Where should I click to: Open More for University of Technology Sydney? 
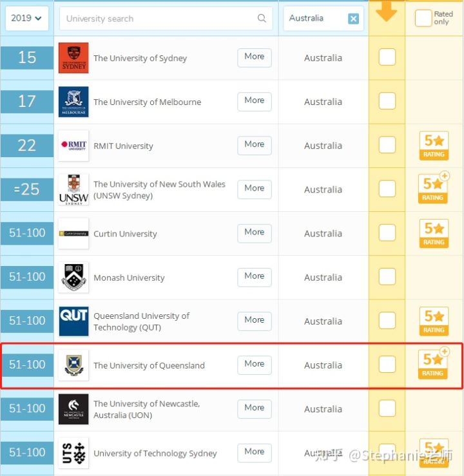[255, 453]
